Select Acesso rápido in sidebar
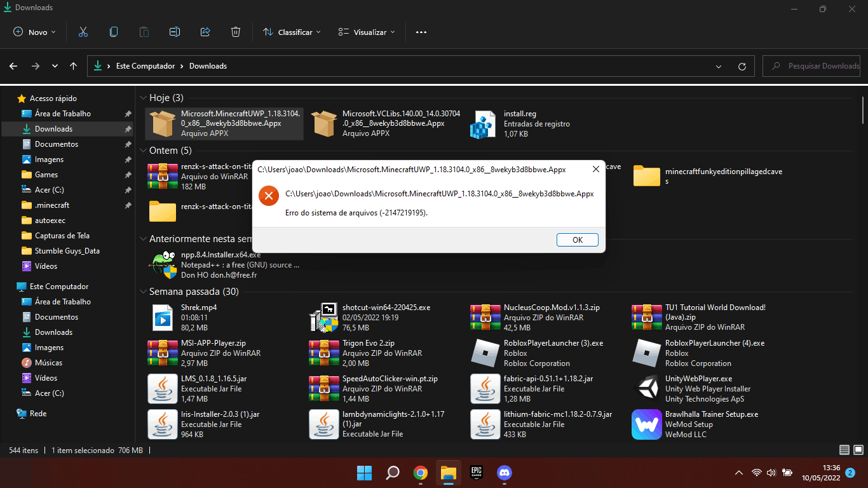 53,98
